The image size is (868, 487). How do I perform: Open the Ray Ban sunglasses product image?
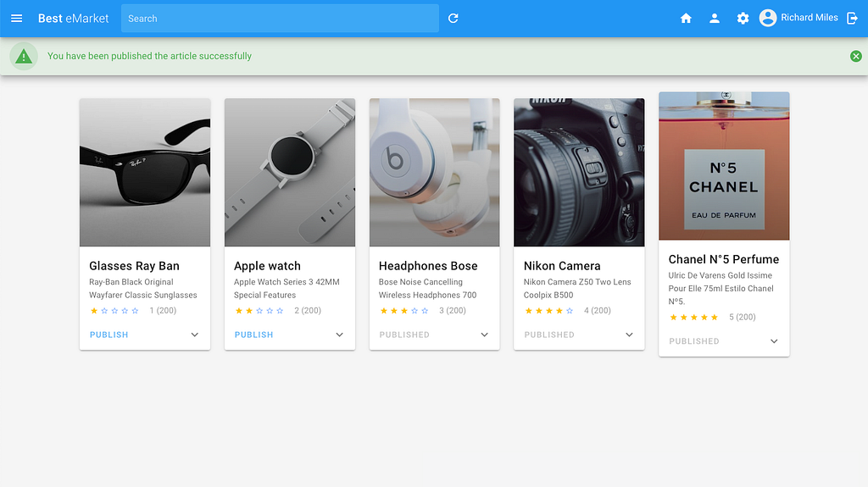[x=145, y=173]
